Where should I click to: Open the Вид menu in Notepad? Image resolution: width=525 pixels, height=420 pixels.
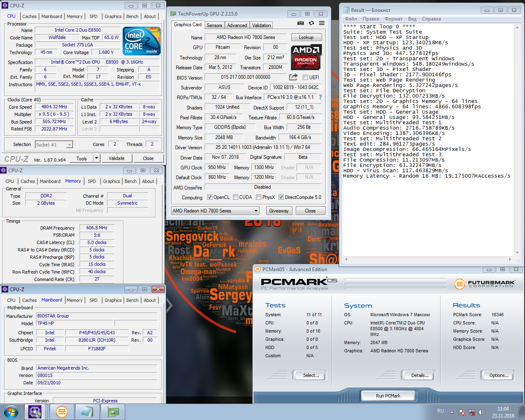click(412, 19)
